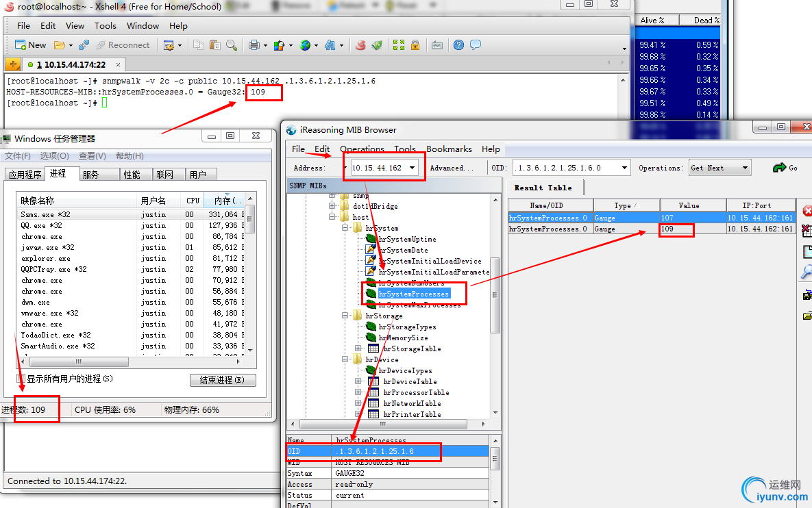Open Xshell Window menu
812x508 pixels.
pyautogui.click(x=143, y=26)
